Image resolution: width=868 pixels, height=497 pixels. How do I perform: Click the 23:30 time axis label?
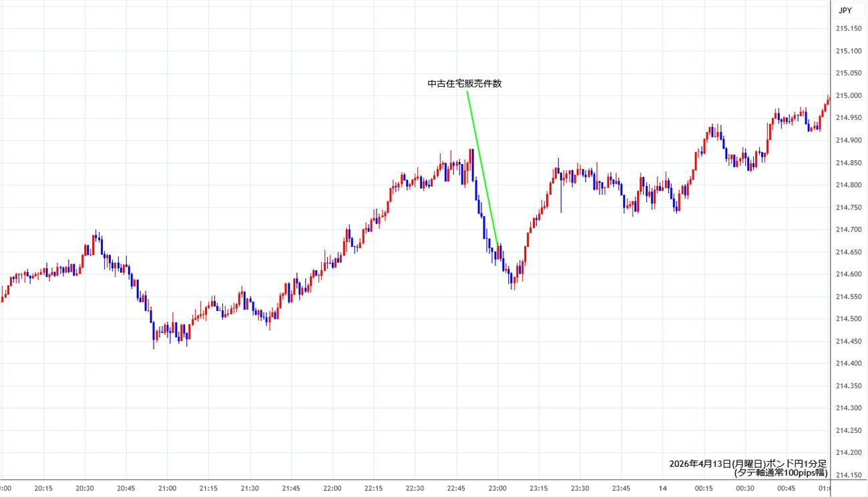pos(580,488)
